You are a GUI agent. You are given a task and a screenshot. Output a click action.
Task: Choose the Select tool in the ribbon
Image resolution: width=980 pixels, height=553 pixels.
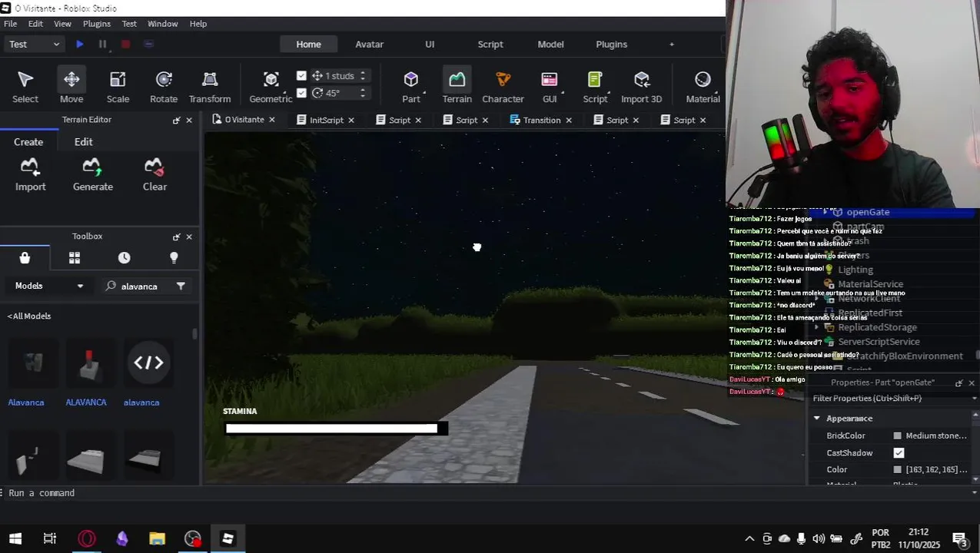click(25, 86)
